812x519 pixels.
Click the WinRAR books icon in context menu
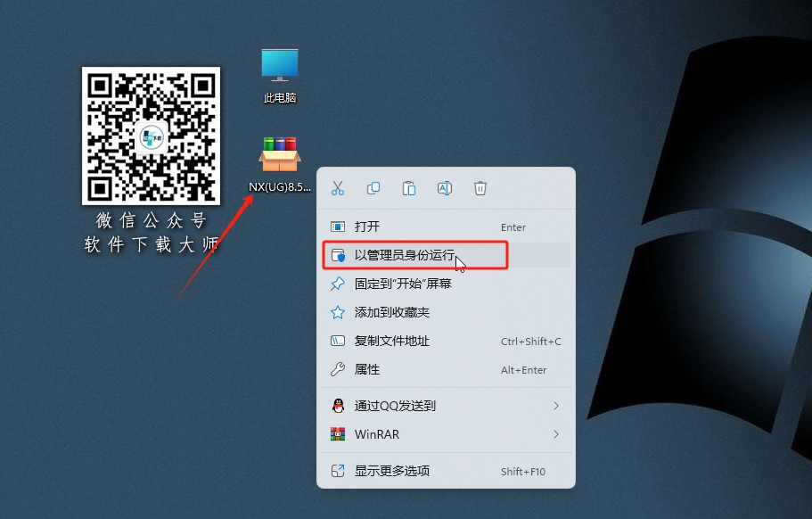(x=339, y=435)
